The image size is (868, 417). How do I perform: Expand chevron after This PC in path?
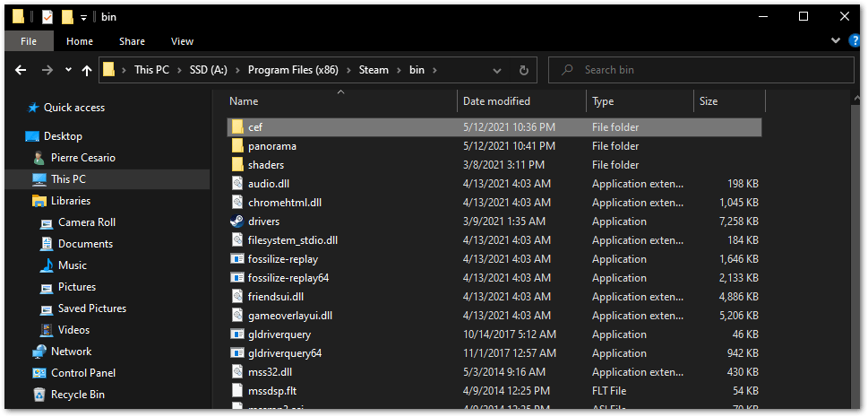(179, 71)
